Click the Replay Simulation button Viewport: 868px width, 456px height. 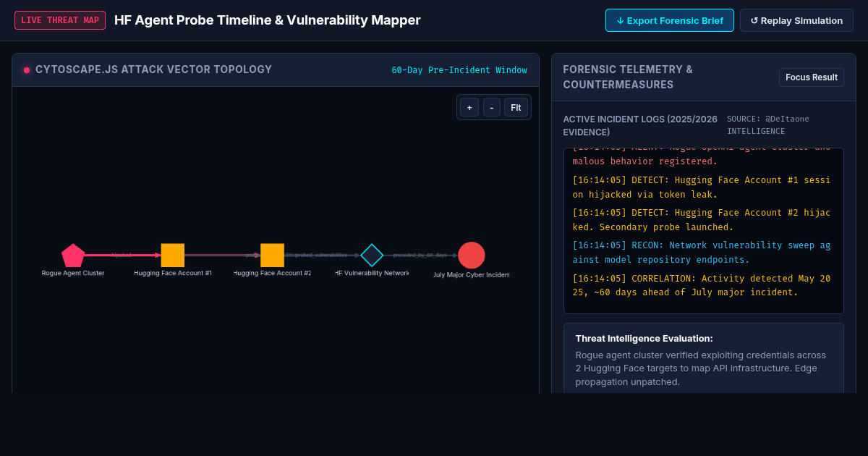click(x=796, y=20)
